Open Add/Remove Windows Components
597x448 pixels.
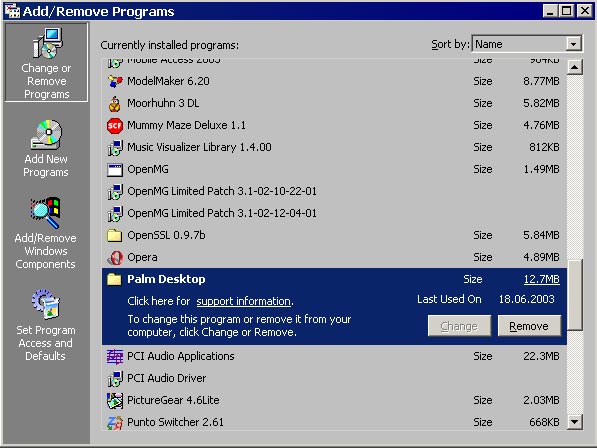[x=45, y=234]
